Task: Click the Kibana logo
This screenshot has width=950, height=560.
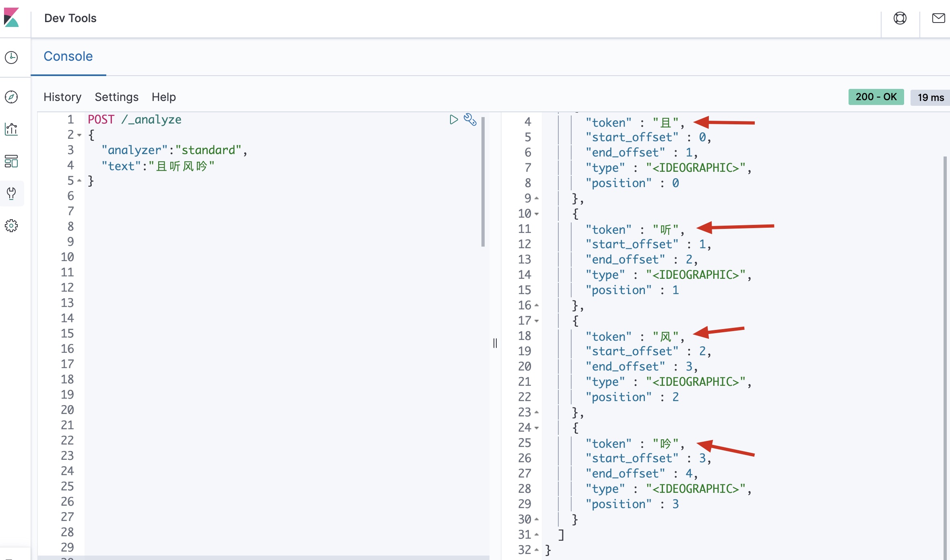Action: pos(11,18)
